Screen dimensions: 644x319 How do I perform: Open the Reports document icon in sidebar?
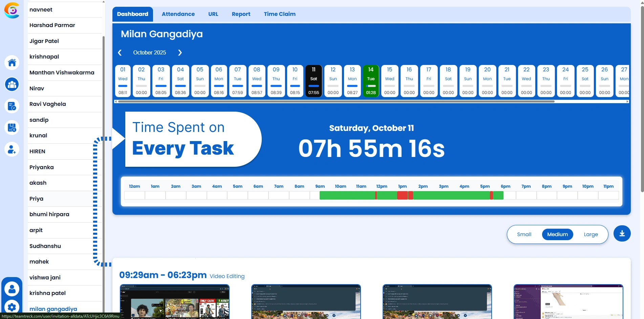[12, 106]
